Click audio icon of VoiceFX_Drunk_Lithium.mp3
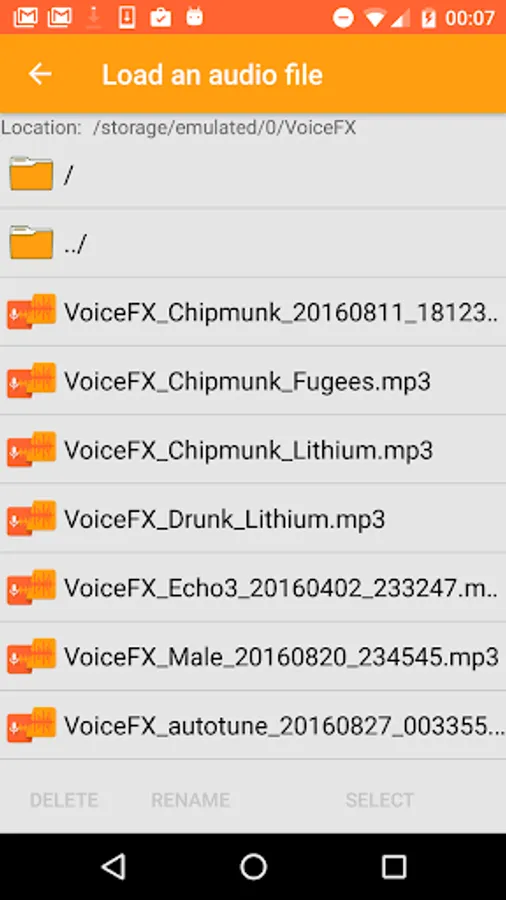 pos(31,518)
